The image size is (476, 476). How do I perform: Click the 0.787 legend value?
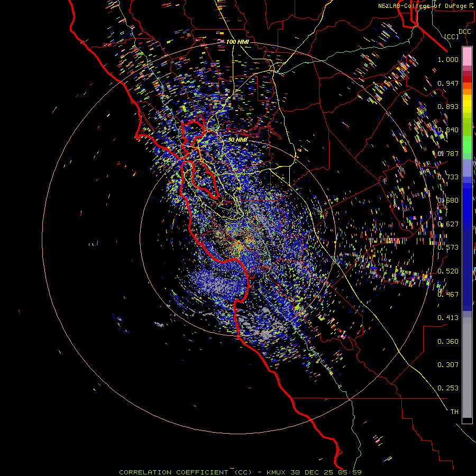(x=448, y=153)
